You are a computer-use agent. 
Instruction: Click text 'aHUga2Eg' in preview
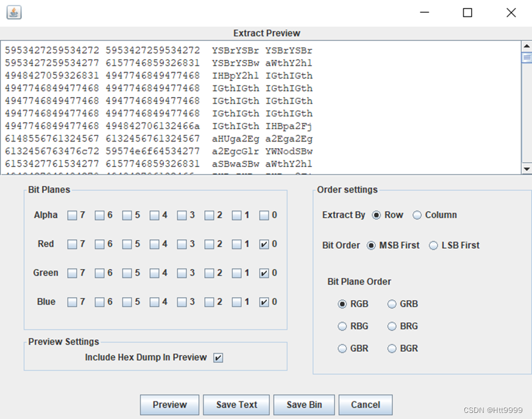coord(235,139)
